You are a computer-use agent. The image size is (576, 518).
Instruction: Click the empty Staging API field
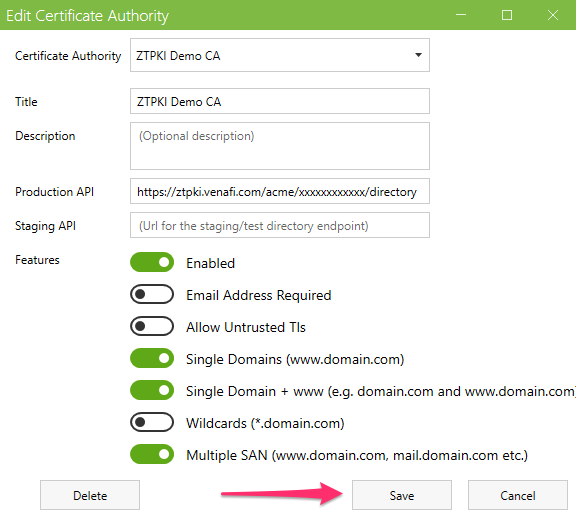(x=280, y=225)
